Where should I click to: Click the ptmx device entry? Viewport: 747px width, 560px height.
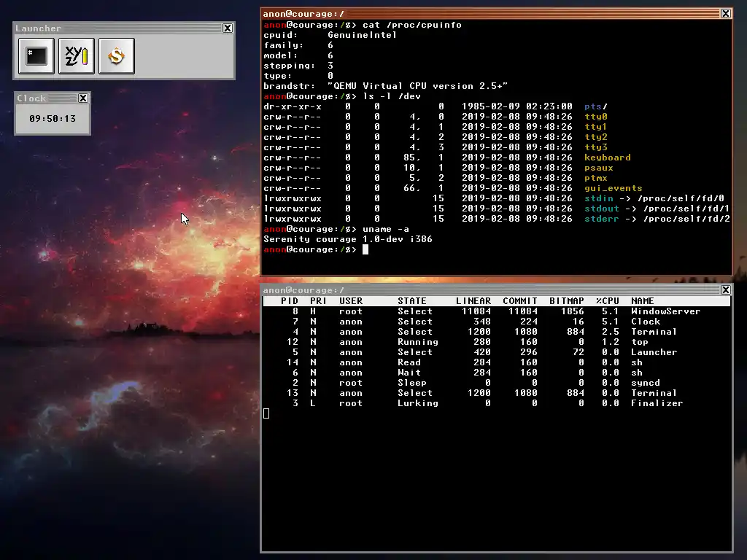tap(596, 178)
